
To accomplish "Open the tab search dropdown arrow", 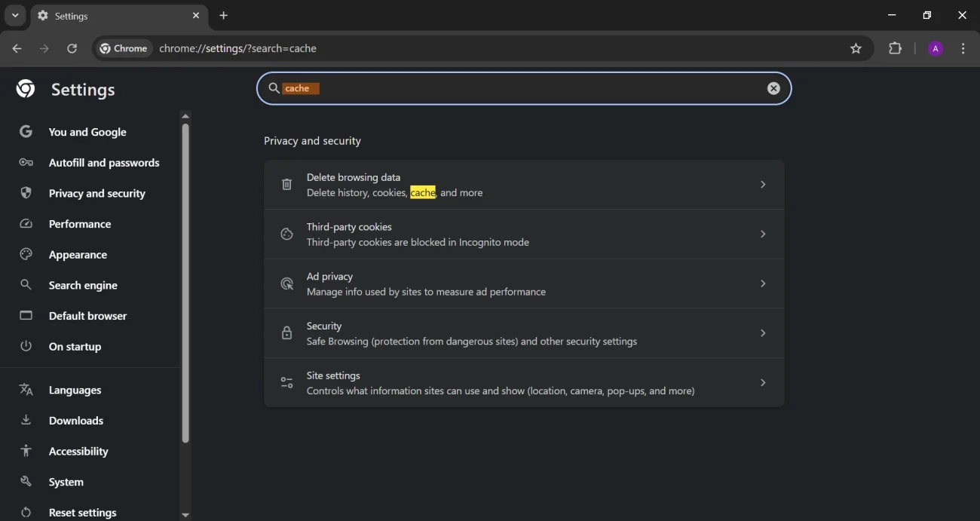I will coord(15,15).
